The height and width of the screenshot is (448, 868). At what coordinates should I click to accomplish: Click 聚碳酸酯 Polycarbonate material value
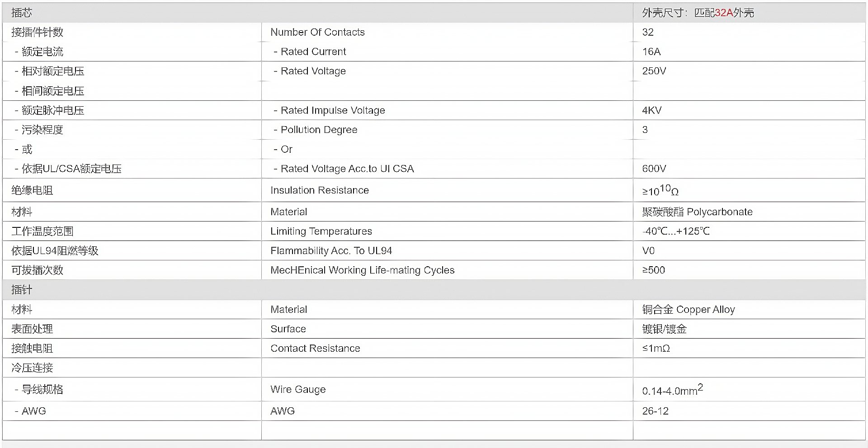pos(697,212)
